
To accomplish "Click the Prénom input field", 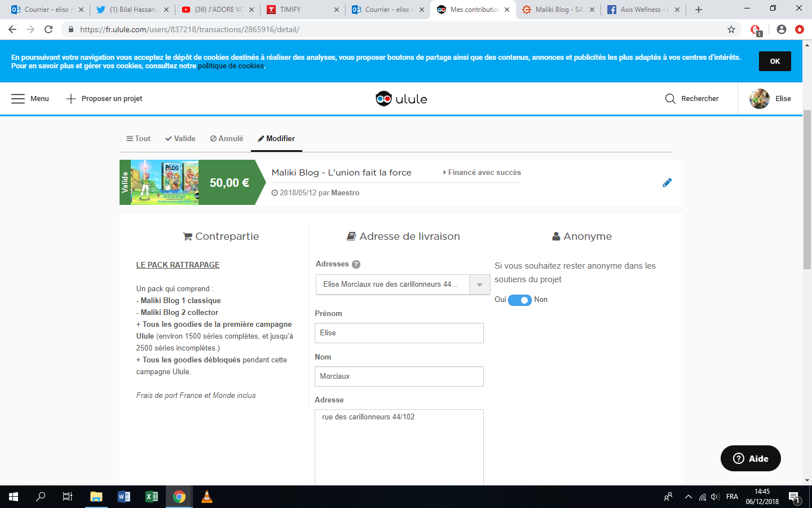I will coord(399,333).
